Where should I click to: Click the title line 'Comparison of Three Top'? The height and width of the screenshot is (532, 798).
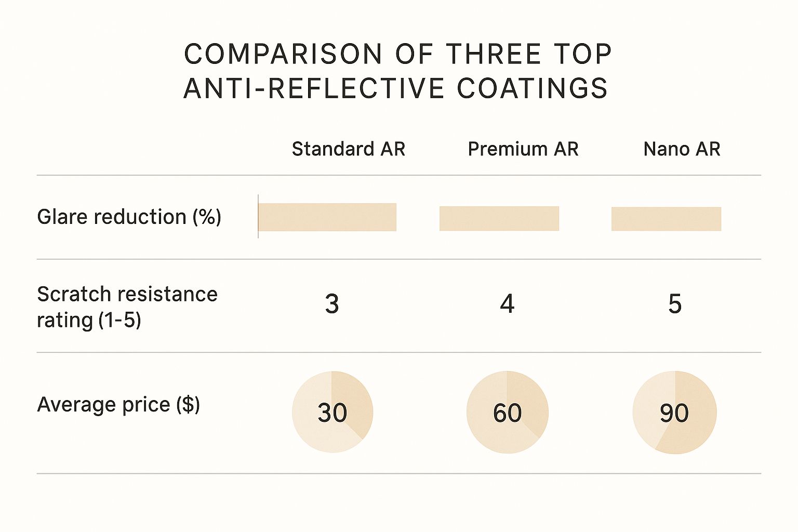pyautogui.click(x=398, y=54)
